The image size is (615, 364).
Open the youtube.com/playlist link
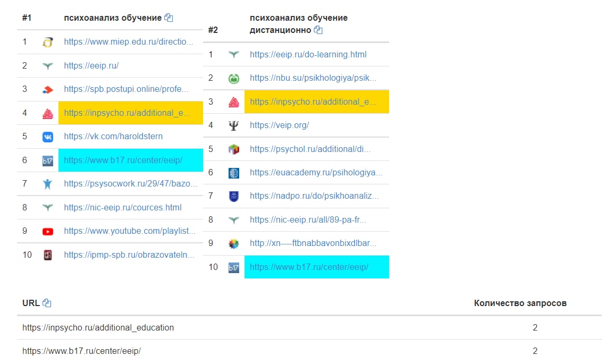pyautogui.click(x=130, y=231)
